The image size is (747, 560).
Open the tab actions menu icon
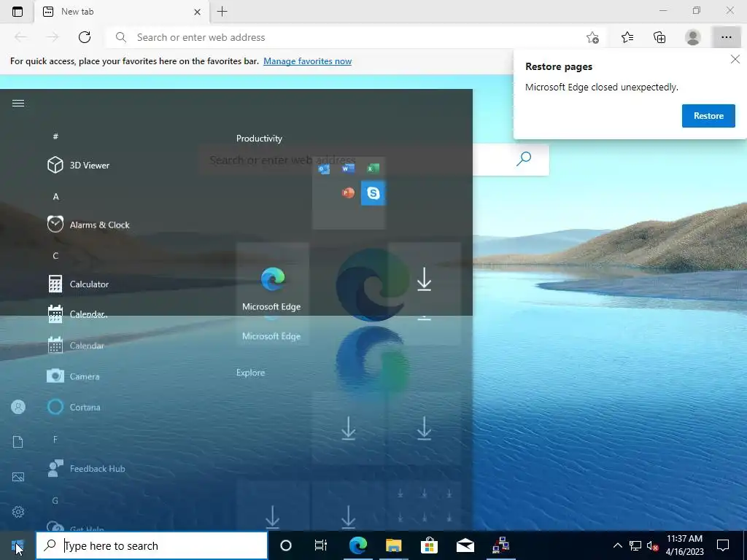pyautogui.click(x=18, y=12)
